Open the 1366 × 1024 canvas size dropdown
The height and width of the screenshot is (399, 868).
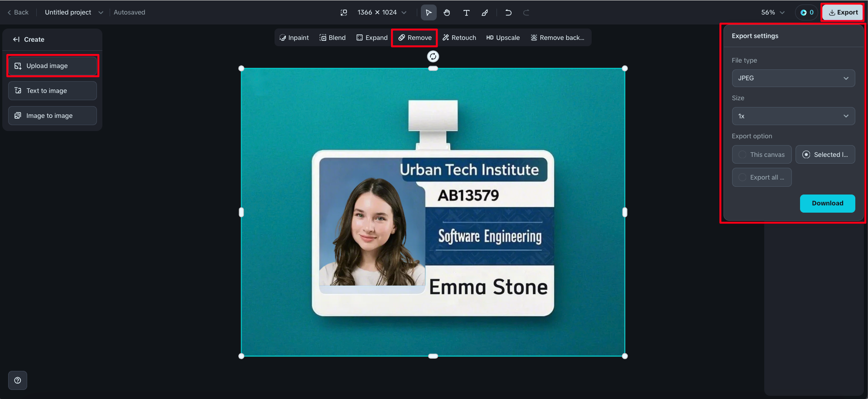(382, 13)
